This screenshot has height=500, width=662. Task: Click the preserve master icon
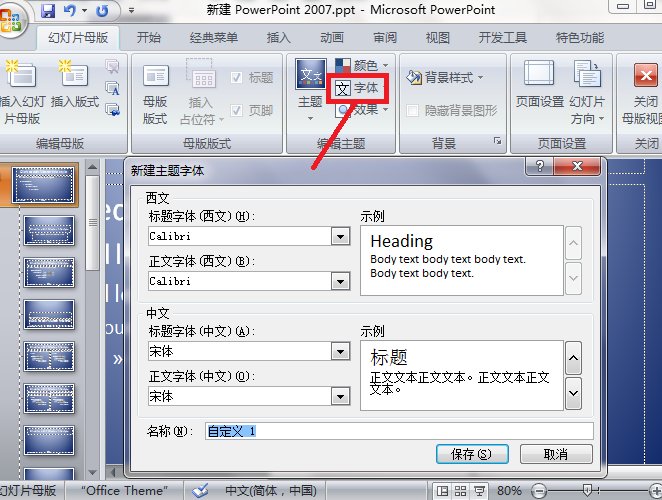point(112,110)
